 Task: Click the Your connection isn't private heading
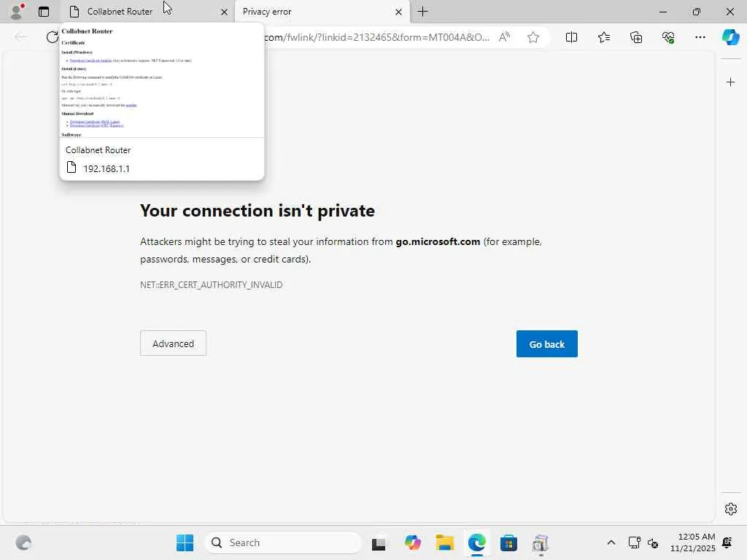point(258,211)
